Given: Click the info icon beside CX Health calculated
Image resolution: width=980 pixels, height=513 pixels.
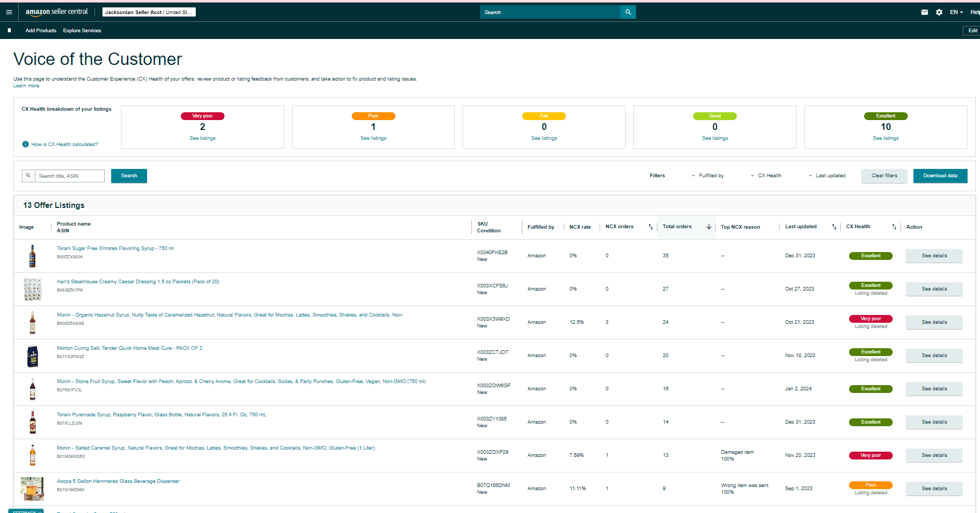Looking at the screenshot, I should 25,144.
